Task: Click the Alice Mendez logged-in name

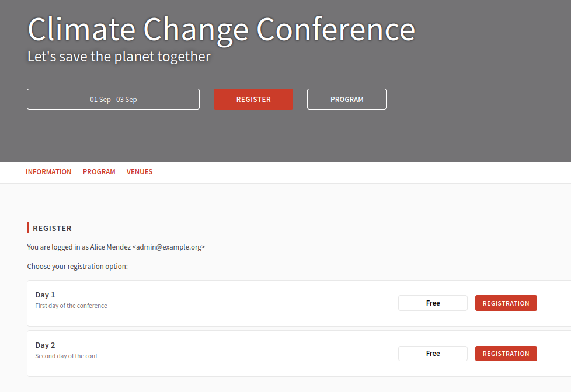Action: (x=110, y=247)
